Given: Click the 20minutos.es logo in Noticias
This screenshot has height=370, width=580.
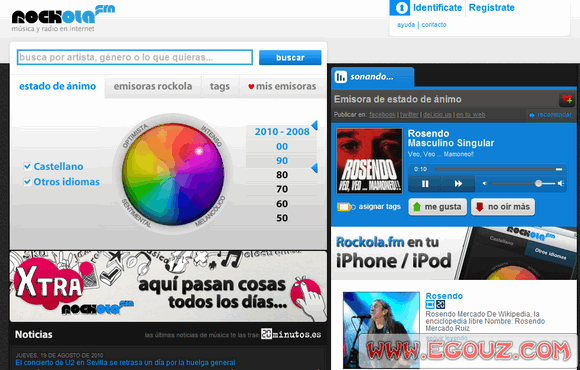Looking at the screenshot, I should pyautogui.click(x=291, y=334).
